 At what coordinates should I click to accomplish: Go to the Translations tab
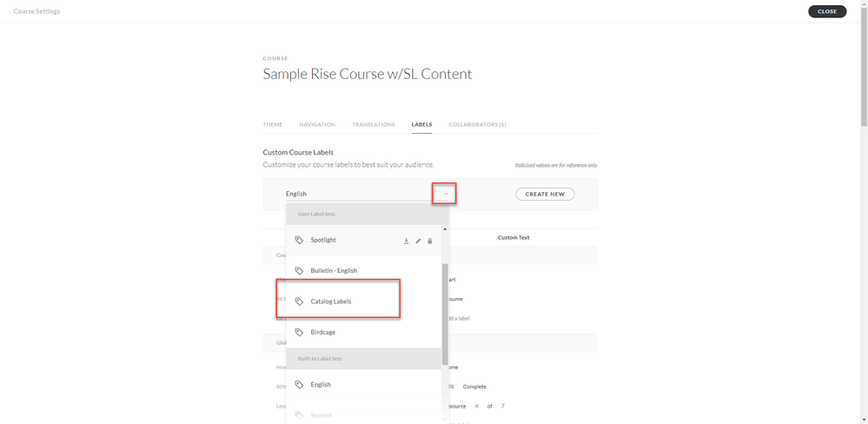[x=374, y=124]
